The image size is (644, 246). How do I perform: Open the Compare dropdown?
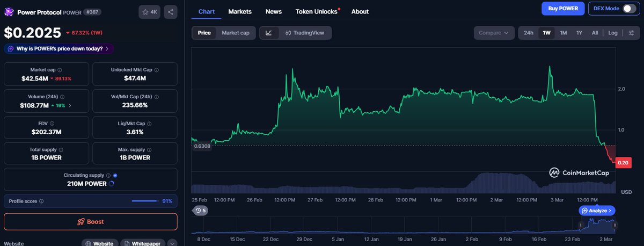(493, 33)
